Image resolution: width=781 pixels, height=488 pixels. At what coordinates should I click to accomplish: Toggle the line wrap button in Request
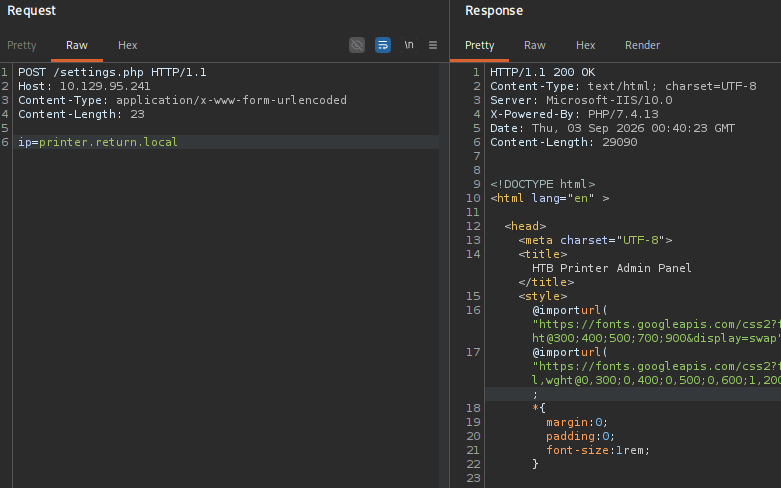pos(383,45)
